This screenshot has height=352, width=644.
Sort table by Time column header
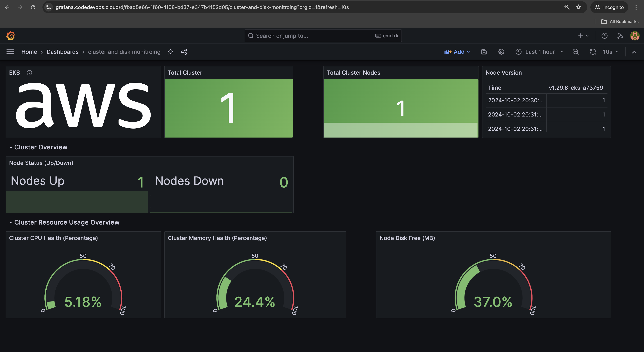point(495,88)
